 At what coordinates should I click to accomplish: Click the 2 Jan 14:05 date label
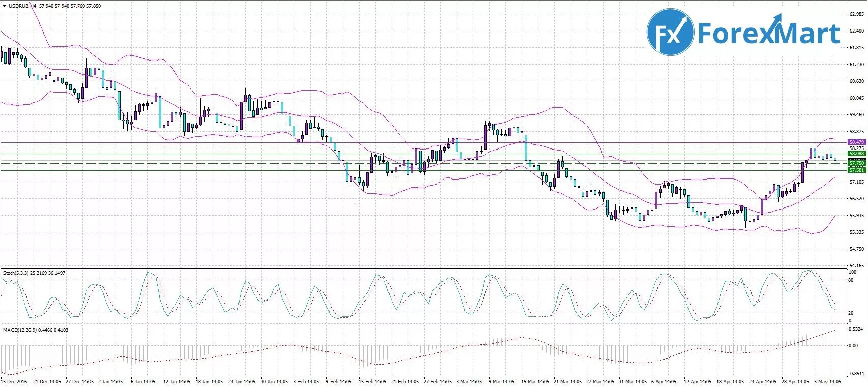110,381
